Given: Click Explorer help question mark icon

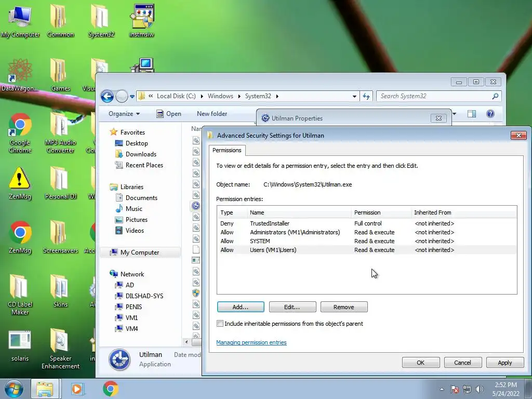Looking at the screenshot, I should [x=490, y=114].
